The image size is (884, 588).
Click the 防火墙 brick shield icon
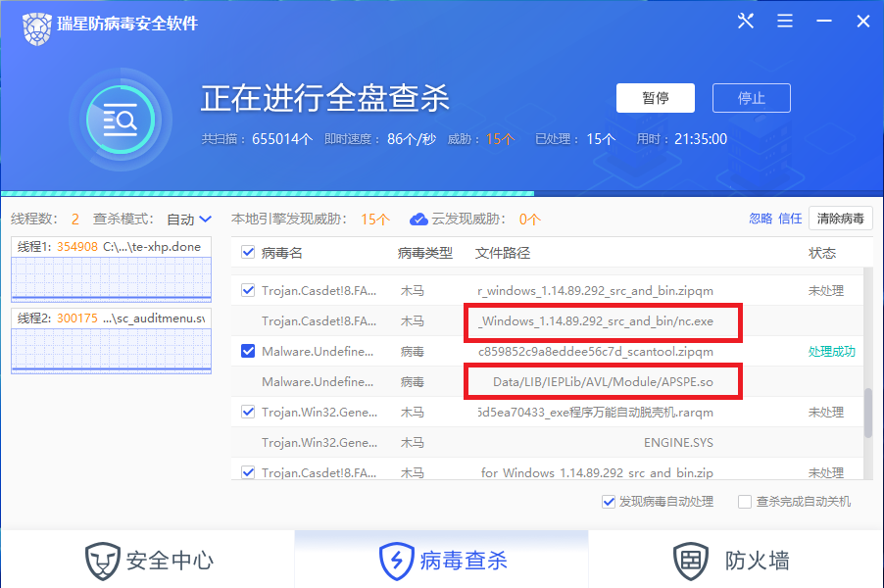691,561
